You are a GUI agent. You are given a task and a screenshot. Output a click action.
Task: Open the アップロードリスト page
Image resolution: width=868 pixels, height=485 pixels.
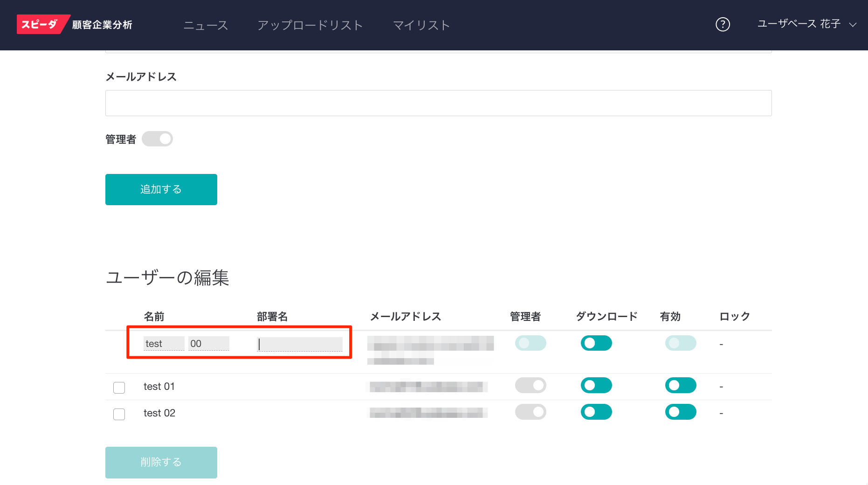tap(310, 25)
